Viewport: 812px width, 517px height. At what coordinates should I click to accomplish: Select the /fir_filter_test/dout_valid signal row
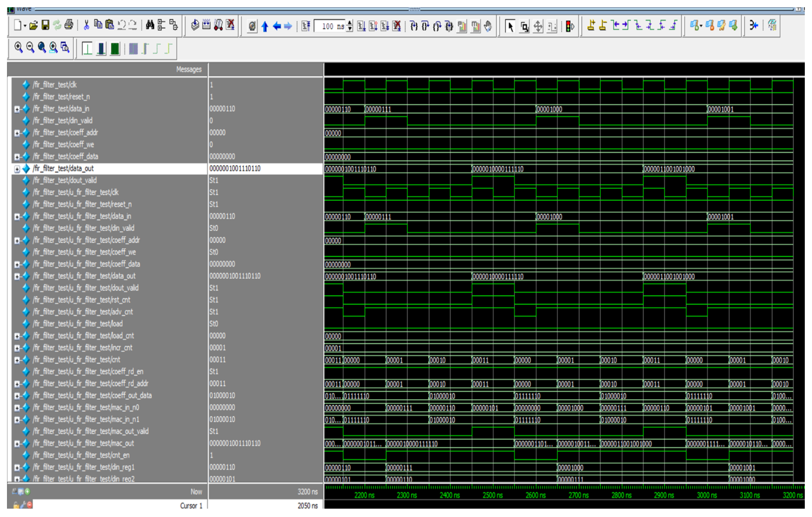tap(65, 180)
